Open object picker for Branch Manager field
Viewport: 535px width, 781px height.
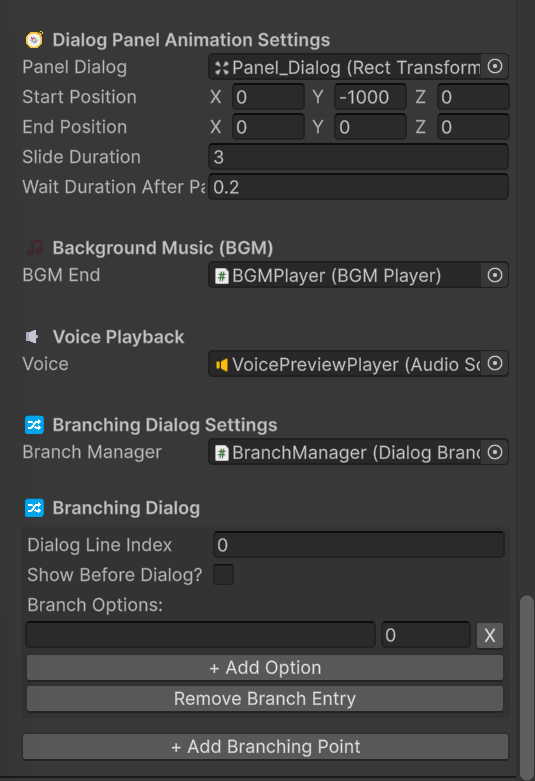pos(495,452)
